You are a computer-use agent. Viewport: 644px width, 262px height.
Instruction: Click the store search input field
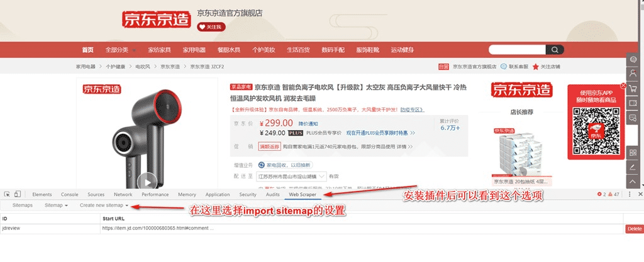click(x=517, y=50)
